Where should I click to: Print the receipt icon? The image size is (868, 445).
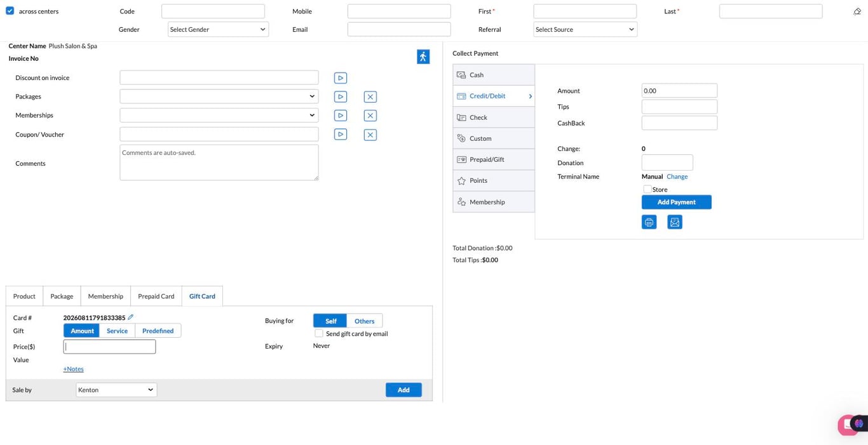(x=649, y=222)
